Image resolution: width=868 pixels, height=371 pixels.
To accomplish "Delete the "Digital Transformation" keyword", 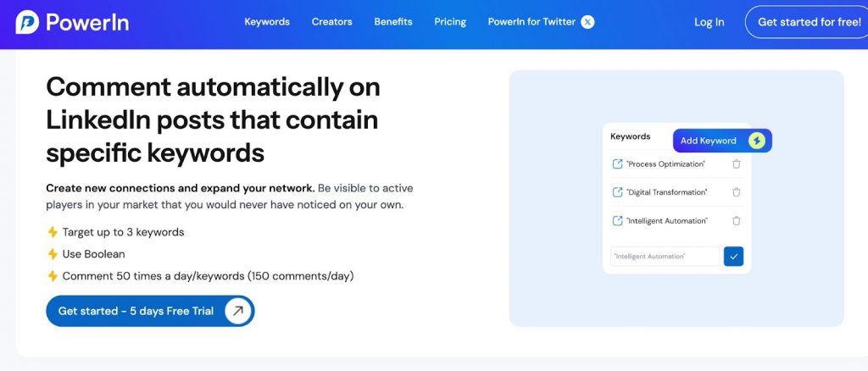I will (736, 192).
